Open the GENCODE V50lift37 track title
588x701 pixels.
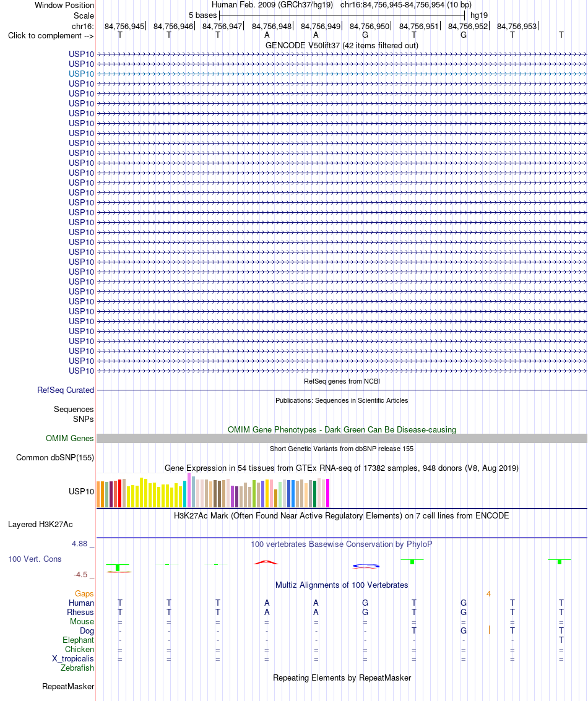click(x=342, y=46)
